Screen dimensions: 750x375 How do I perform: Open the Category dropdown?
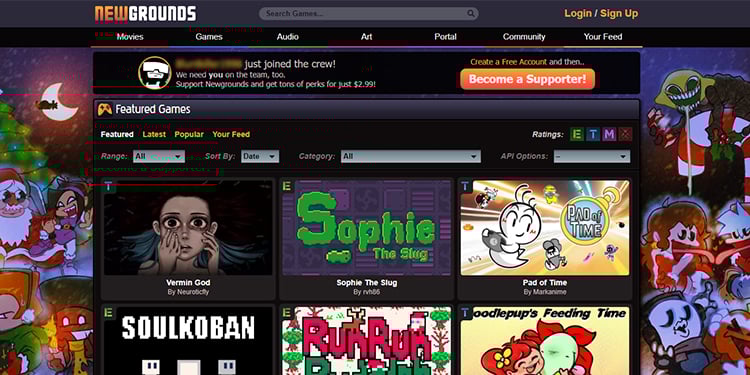[410, 156]
